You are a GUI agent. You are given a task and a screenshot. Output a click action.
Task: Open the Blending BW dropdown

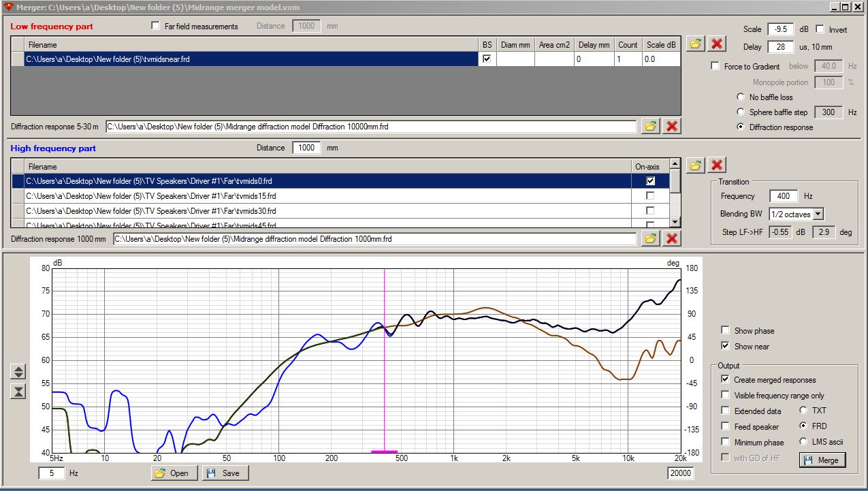point(818,214)
